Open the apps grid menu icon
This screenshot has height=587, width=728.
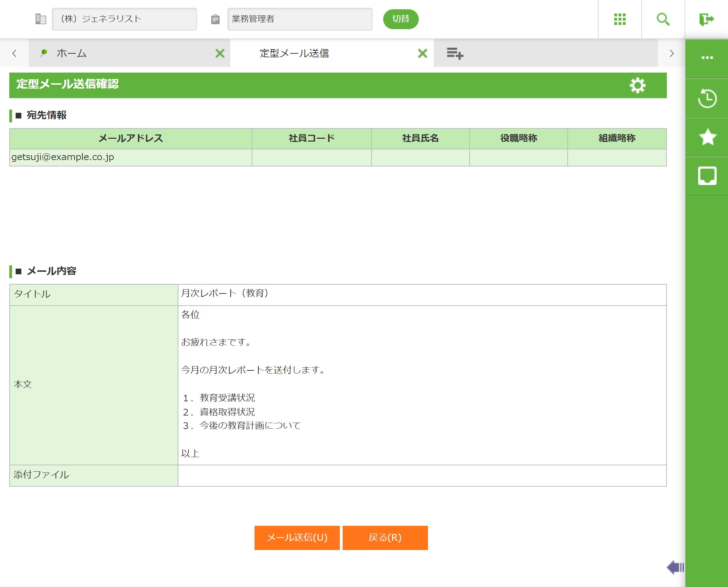coord(620,19)
